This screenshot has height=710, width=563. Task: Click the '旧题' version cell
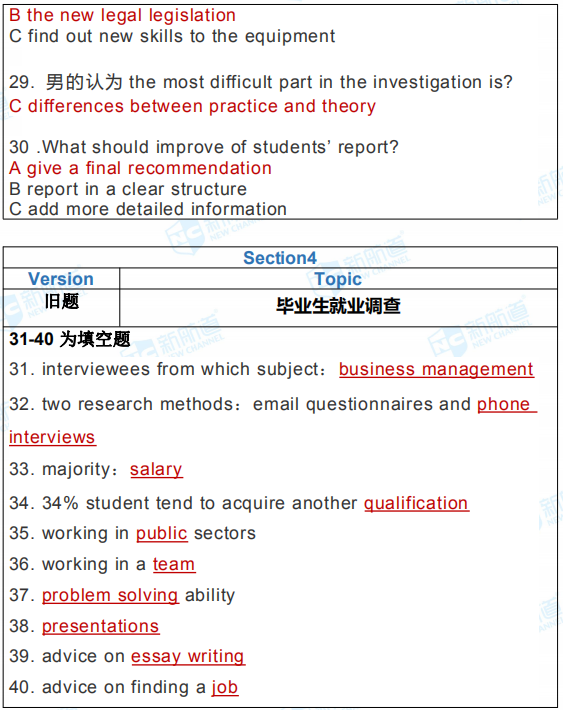[62, 302]
